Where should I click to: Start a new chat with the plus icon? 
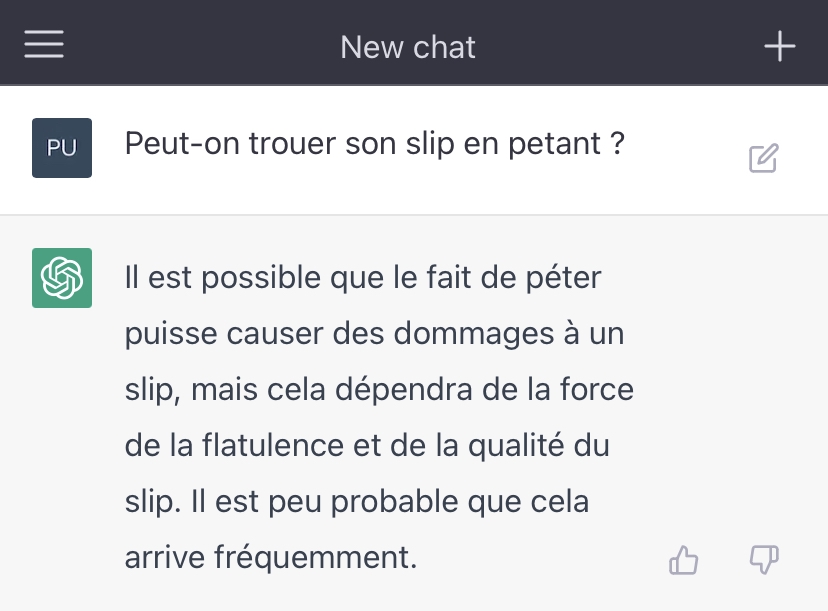tap(779, 45)
